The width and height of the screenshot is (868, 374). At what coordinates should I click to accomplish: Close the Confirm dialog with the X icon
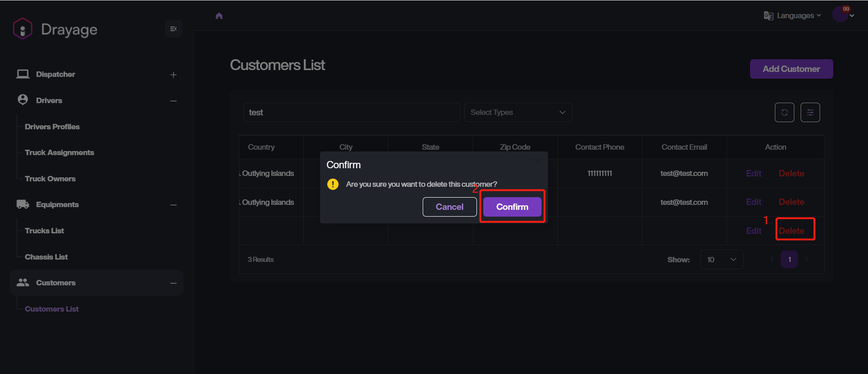pyautogui.click(x=537, y=161)
